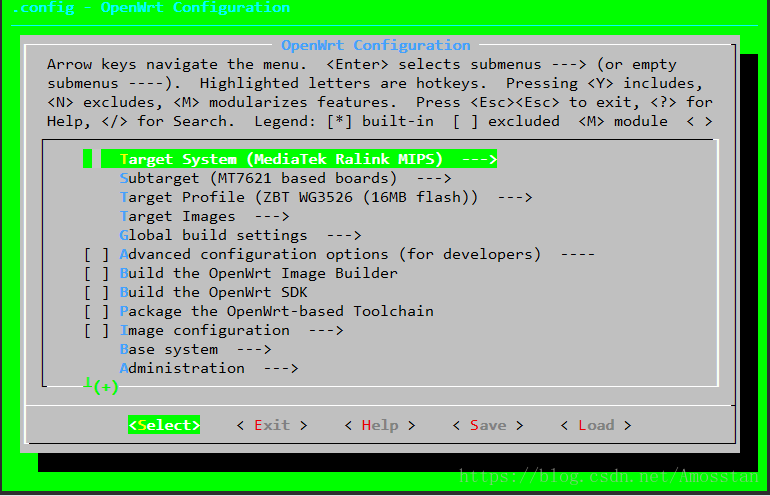
Task: Expand the Base system submenu arrow
Action: (254, 350)
